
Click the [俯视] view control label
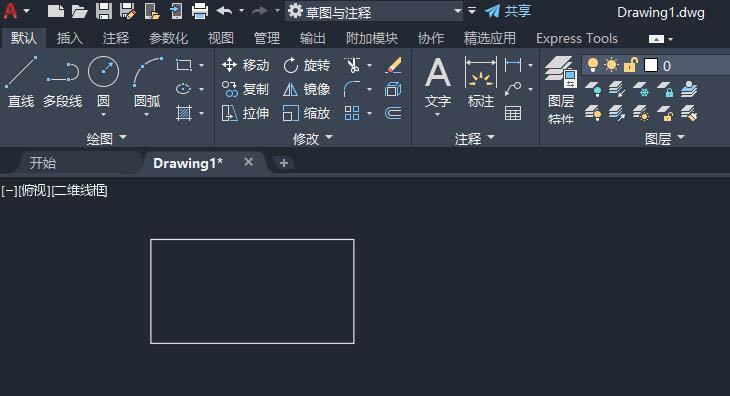pos(34,190)
